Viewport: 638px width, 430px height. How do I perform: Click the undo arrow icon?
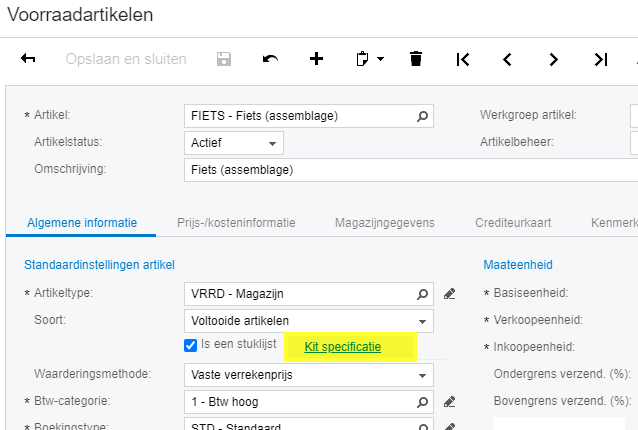tap(270, 59)
